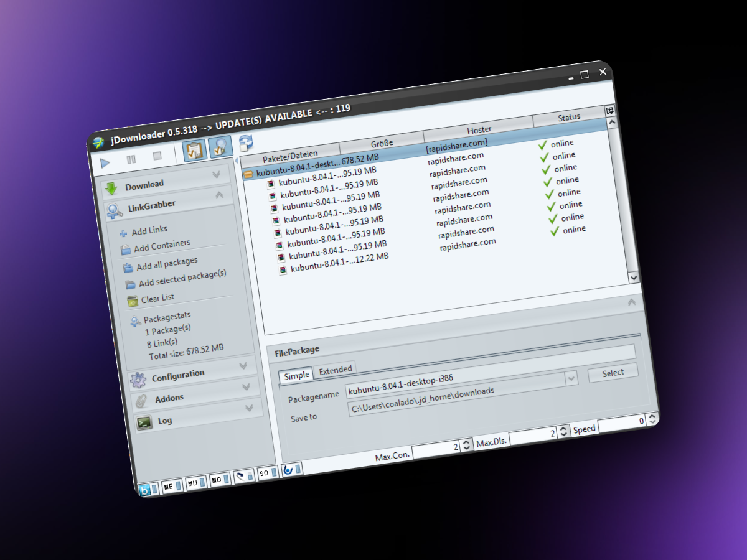Click the ME host icon in status bar
Screen dimensions: 747x560
[x=167, y=488]
